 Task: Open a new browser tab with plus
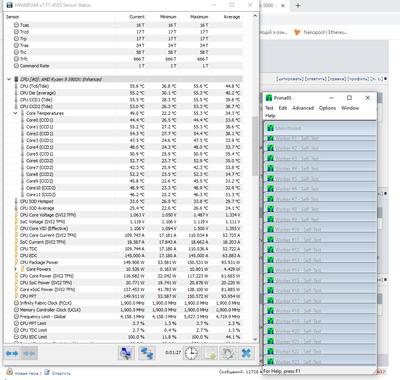(298, 6)
